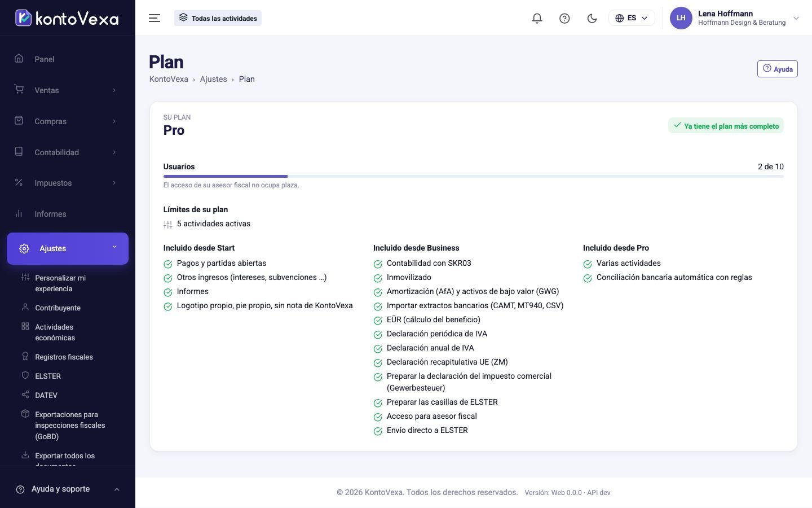Click the Envío directo a ELSTER feature
Image resolution: width=812 pixels, height=508 pixels.
(427, 430)
